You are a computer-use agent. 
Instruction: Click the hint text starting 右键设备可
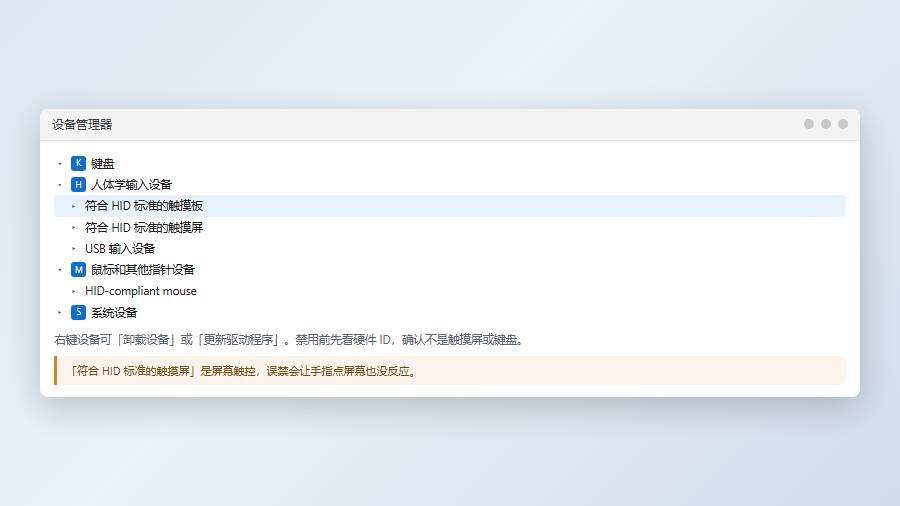coord(289,340)
